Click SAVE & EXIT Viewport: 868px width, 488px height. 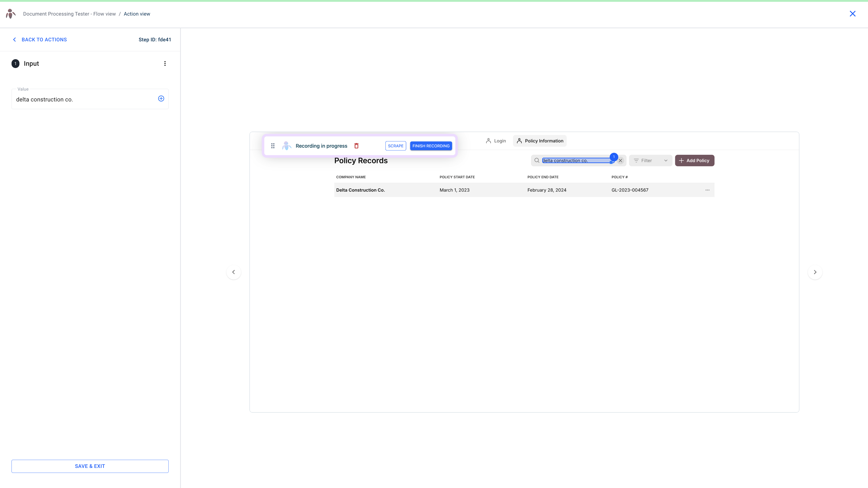90,466
